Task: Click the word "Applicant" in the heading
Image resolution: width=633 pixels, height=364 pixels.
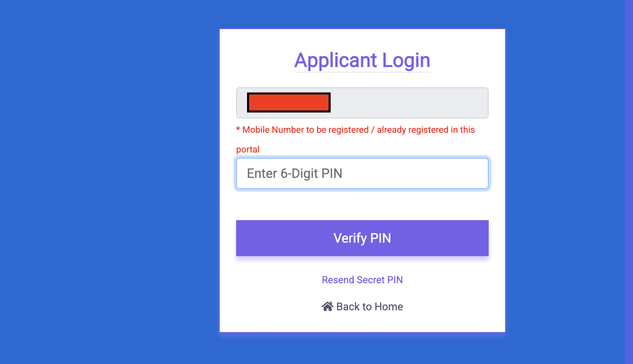Action: click(x=336, y=60)
